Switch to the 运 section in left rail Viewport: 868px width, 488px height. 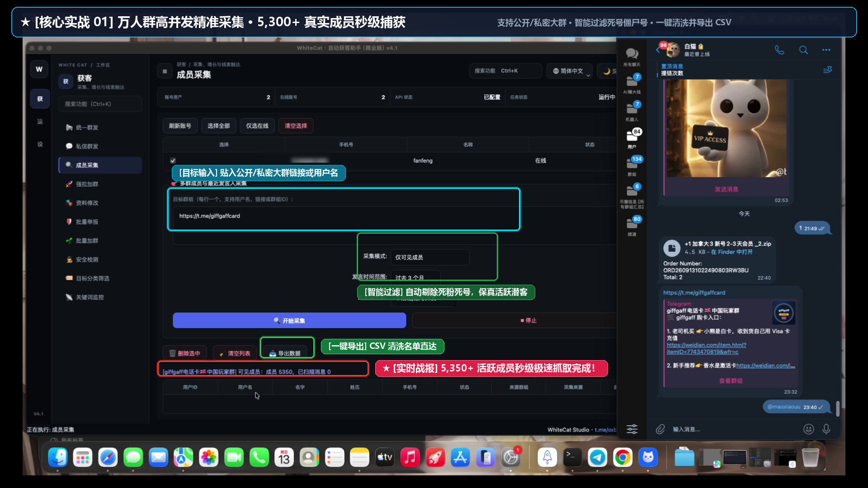pyautogui.click(x=40, y=122)
